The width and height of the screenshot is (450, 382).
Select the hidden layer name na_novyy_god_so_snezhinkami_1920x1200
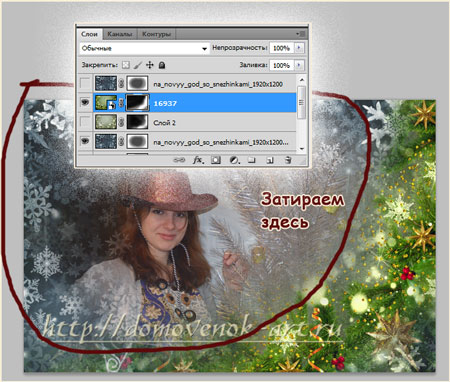[x=218, y=84]
